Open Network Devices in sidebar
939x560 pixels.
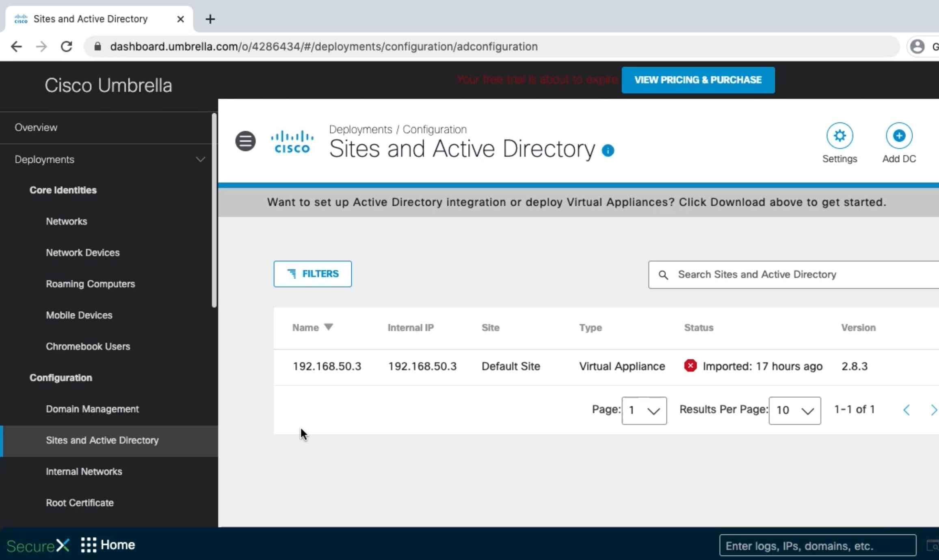(83, 252)
